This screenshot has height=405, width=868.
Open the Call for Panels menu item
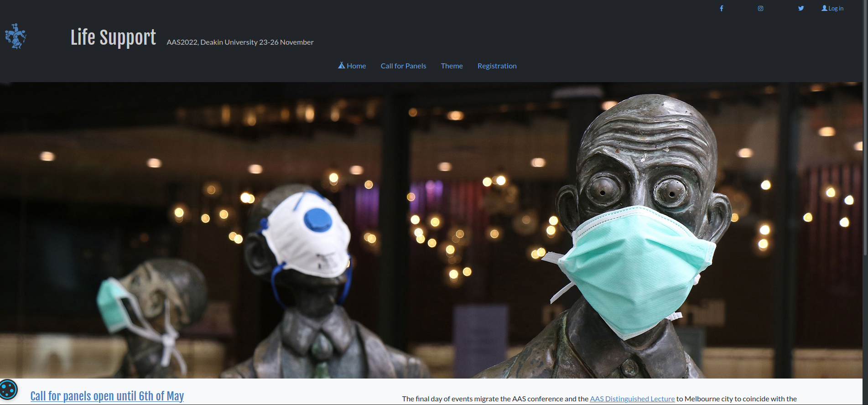[403, 66]
